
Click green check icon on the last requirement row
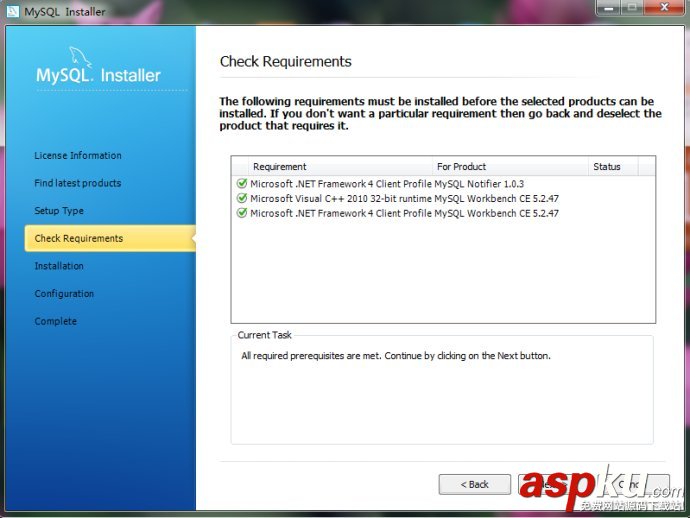pos(242,213)
